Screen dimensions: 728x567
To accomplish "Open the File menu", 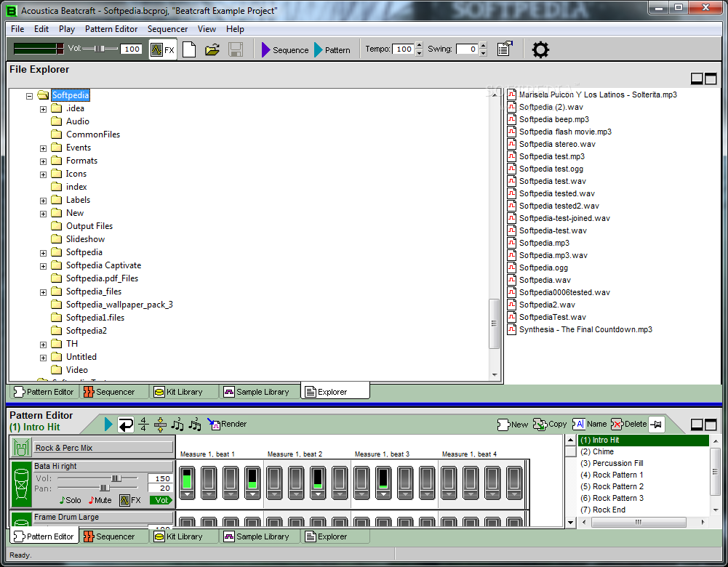I will click(x=17, y=29).
